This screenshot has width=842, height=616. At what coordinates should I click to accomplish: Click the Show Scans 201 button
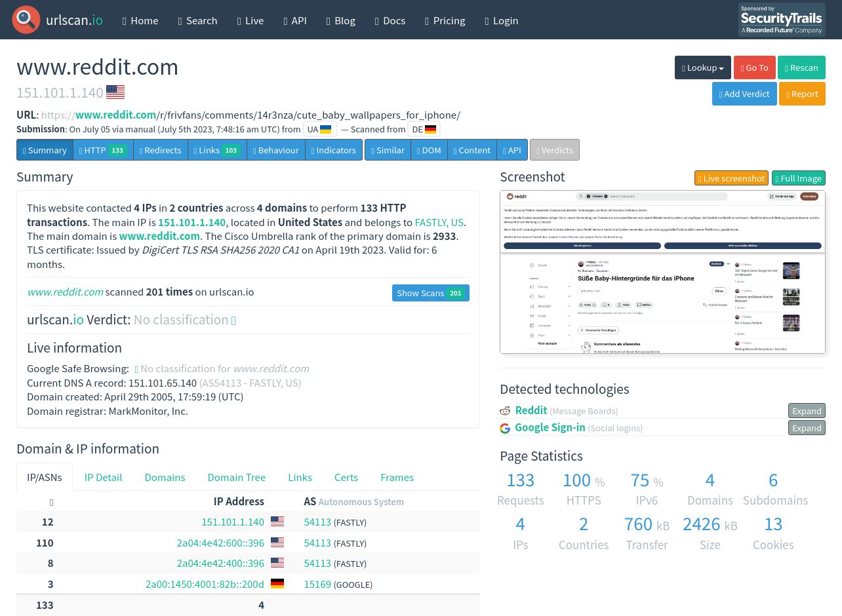431,293
